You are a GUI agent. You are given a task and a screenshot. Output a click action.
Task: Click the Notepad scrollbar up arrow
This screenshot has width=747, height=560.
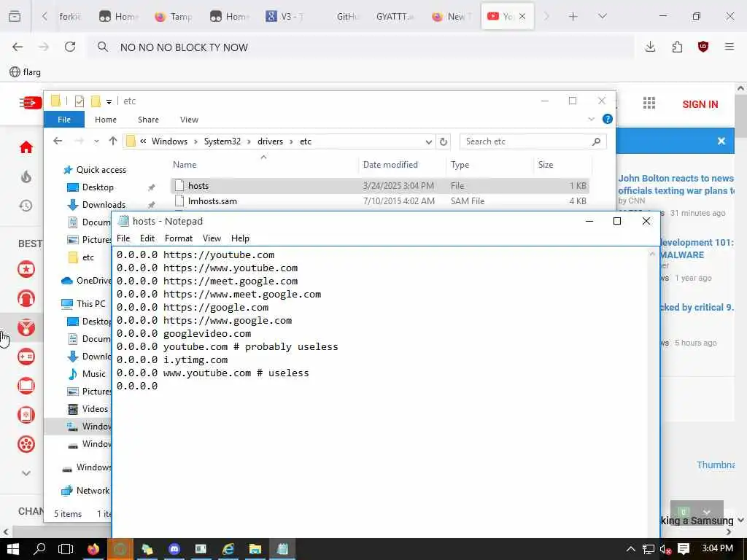click(x=652, y=254)
